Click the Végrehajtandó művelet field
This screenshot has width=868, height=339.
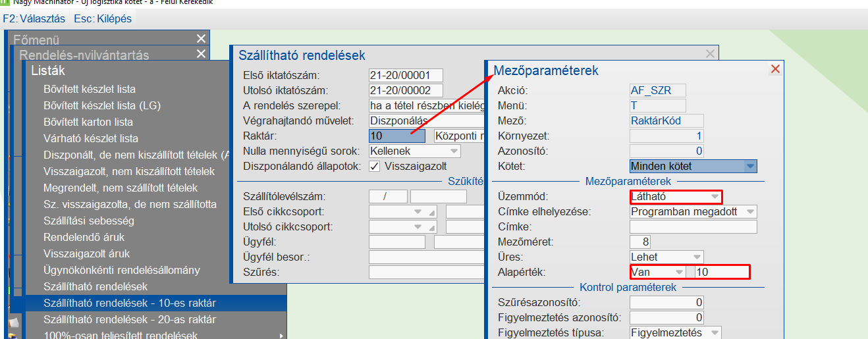tap(427, 121)
